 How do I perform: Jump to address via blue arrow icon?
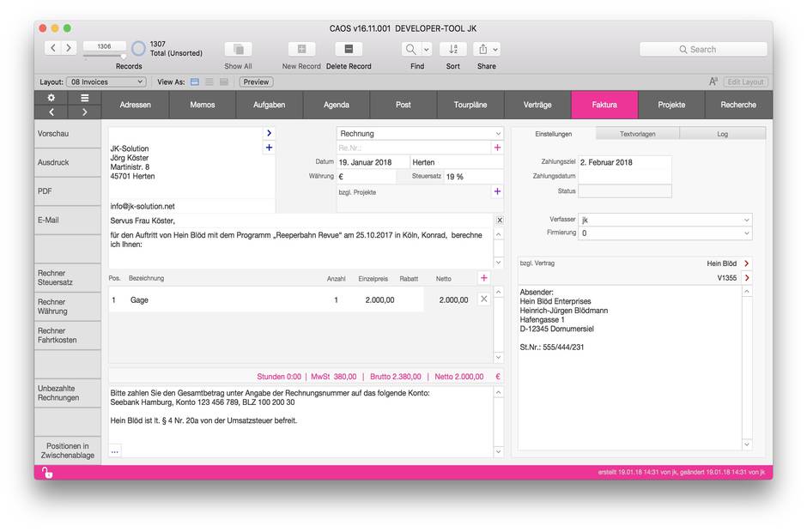point(269,133)
